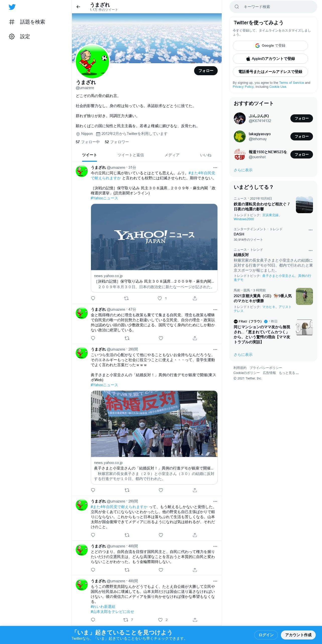Switch to いいね tab
Image resolution: width=322 pixels, height=644 pixels.
pos(206,155)
